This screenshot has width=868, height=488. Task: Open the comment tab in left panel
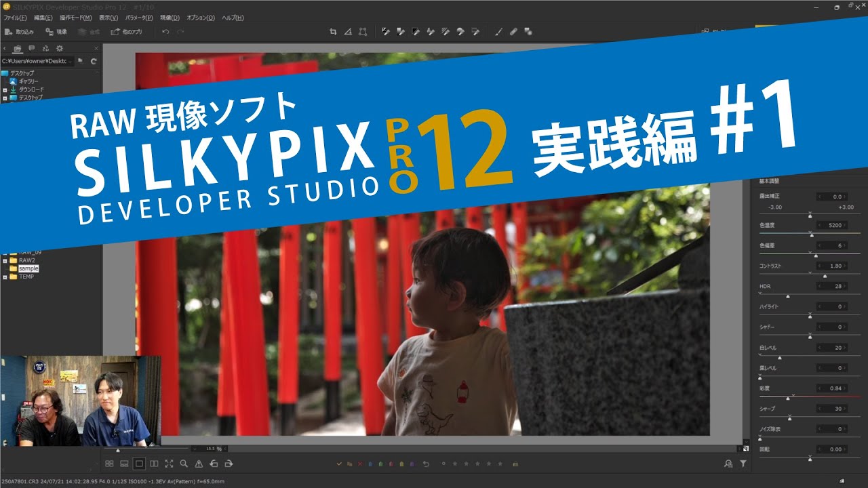[32, 48]
